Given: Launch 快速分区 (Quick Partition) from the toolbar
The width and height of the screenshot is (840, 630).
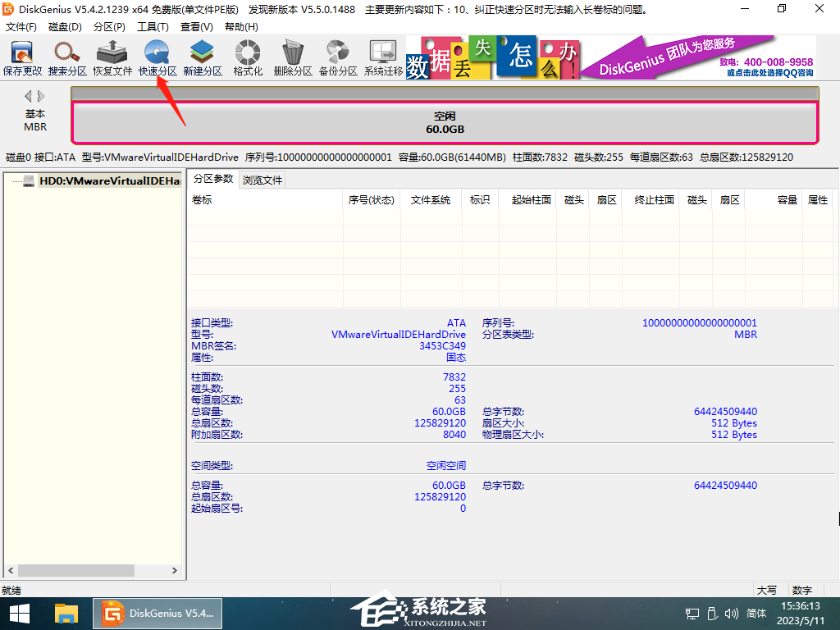Looking at the screenshot, I should click(157, 57).
